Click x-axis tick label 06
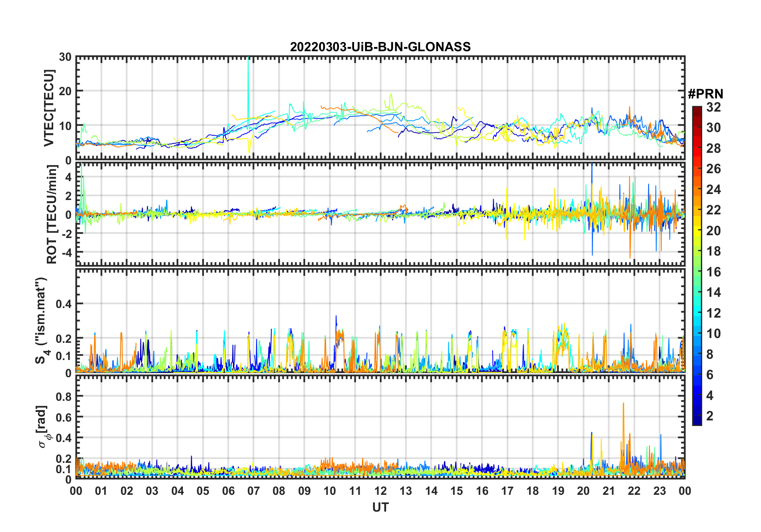 pos(228,491)
